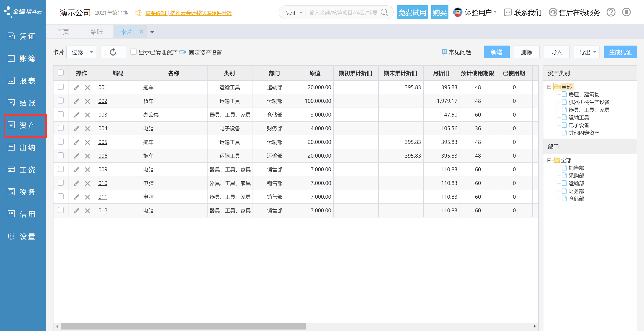The image size is (644, 331).
Task: Switch to the 结账 tab
Action: 96,32
